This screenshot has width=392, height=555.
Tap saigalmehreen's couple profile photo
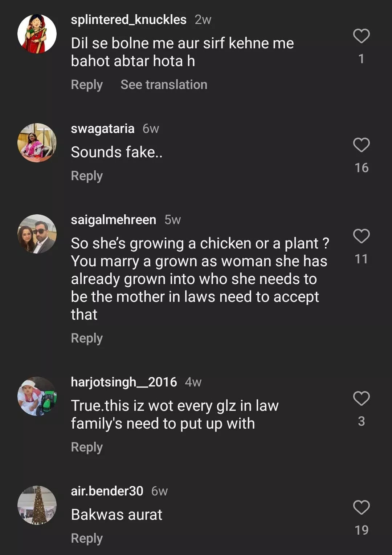(37, 234)
